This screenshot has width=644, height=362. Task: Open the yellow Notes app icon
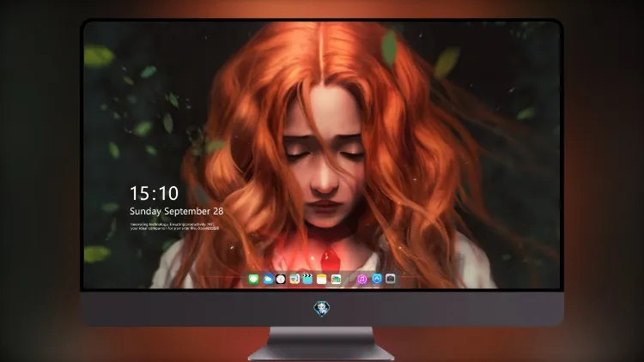(x=322, y=280)
